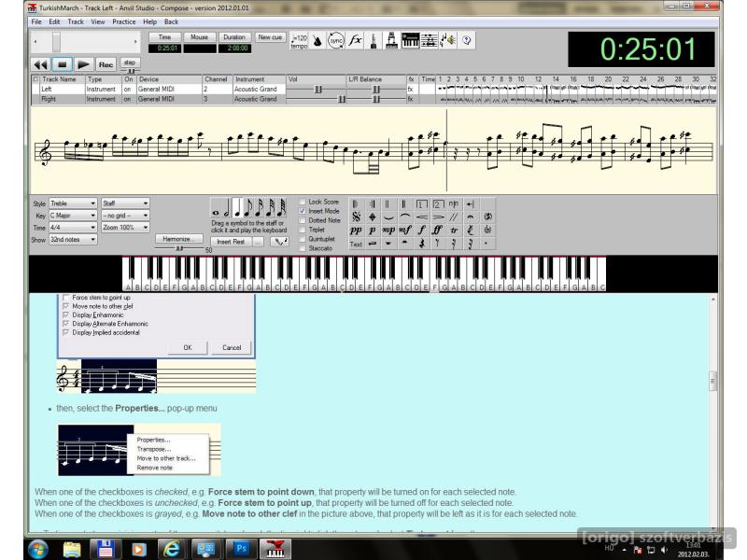Open the Track menu
747x560 pixels.
tap(76, 21)
